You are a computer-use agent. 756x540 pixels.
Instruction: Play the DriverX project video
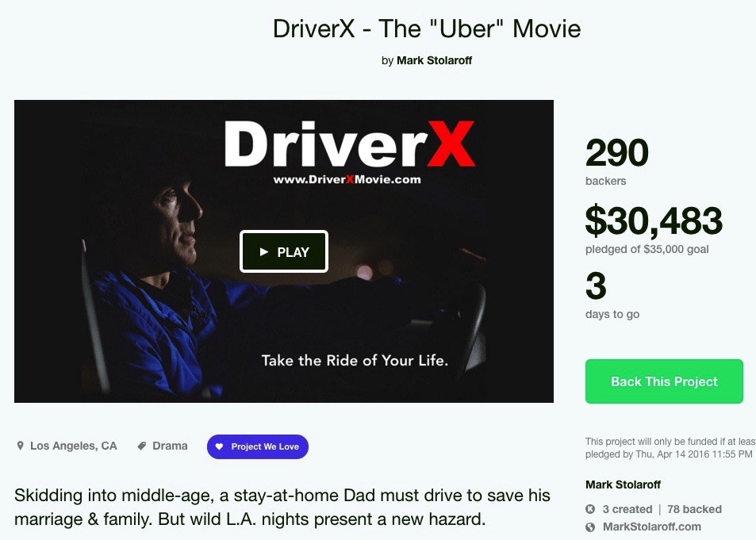(283, 251)
